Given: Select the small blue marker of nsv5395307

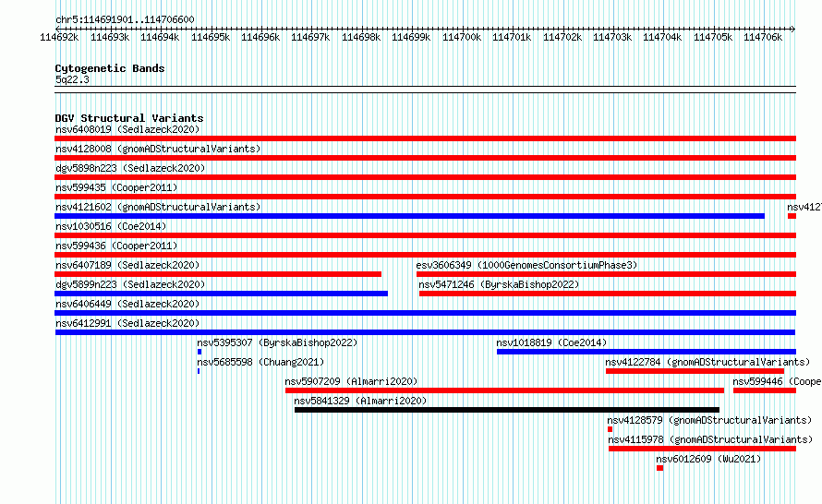Looking at the screenshot, I should click(x=199, y=352).
